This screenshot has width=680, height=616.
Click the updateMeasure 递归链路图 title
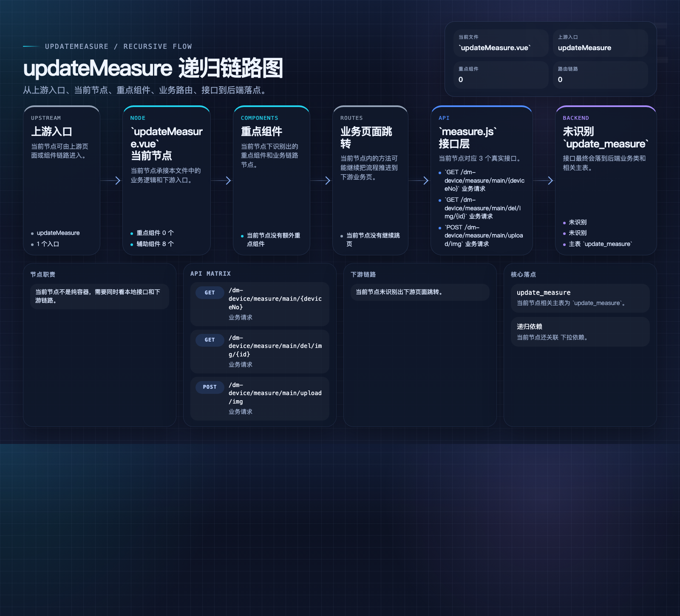pos(153,68)
